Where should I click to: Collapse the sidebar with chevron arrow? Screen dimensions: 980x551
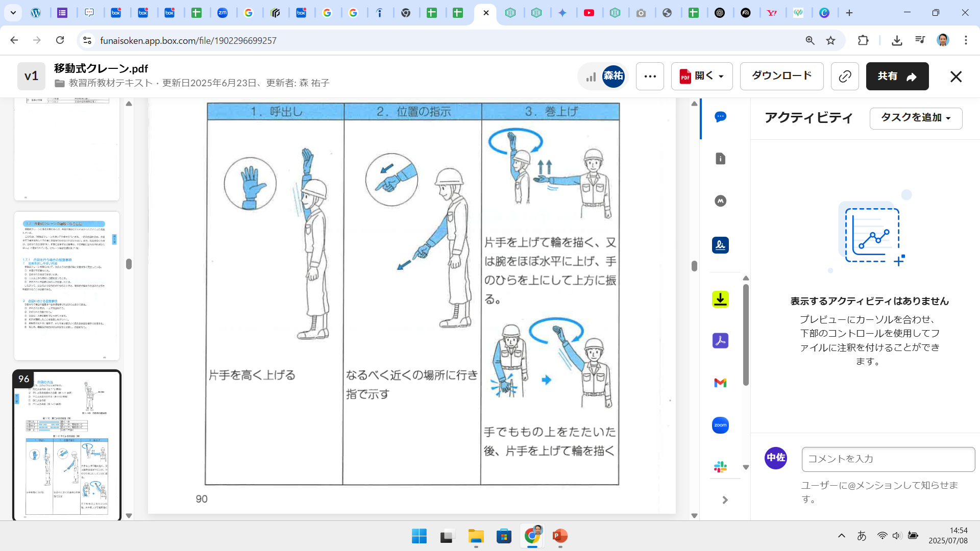(x=725, y=500)
